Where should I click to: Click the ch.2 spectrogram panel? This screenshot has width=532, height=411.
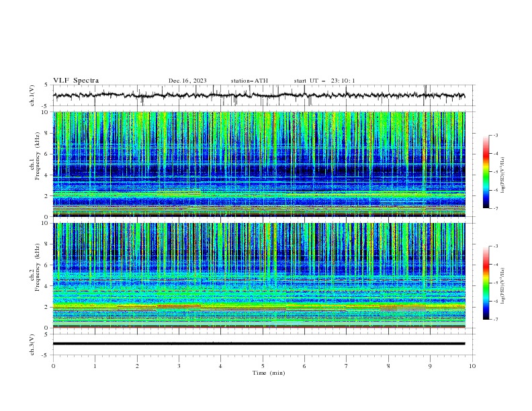coord(259,275)
